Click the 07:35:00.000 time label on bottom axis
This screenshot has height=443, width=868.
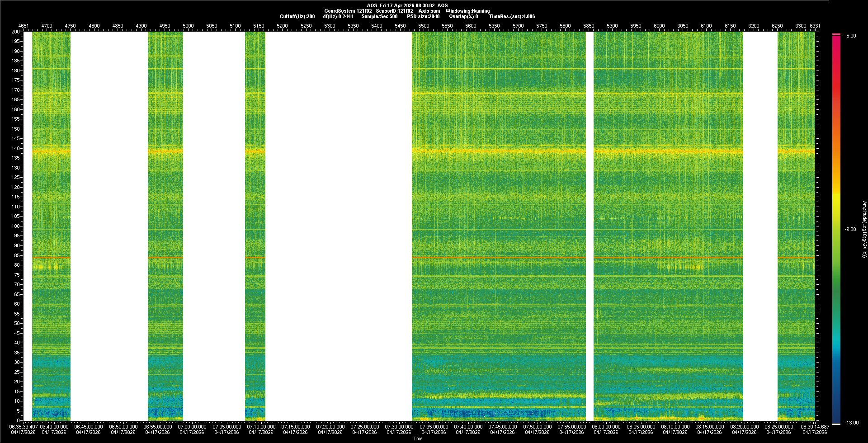pyautogui.click(x=434, y=427)
